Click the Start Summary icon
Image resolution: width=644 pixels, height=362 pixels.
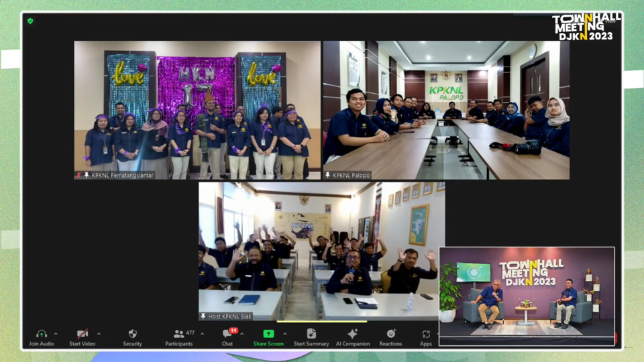311,334
